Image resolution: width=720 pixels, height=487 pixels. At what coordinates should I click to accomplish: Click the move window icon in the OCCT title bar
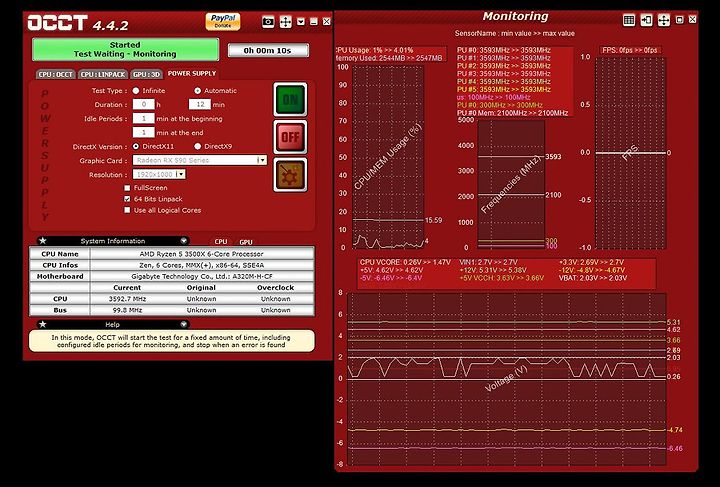click(286, 22)
